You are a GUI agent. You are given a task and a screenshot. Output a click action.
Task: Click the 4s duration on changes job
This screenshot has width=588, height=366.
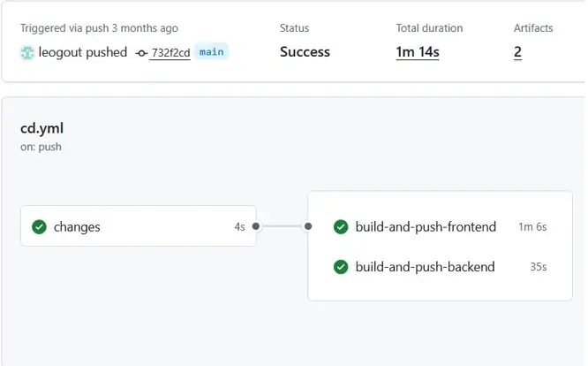point(239,227)
